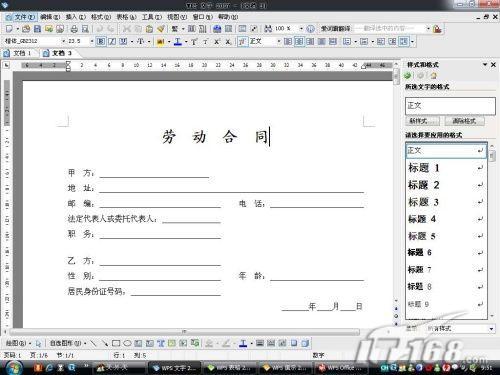Click the highlight color marker swatch

click(x=161, y=42)
